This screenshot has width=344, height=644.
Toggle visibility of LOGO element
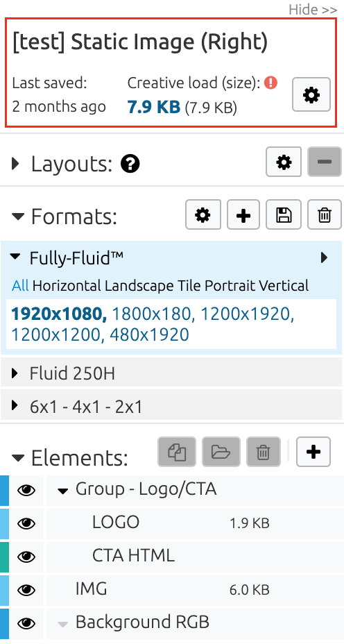(x=26, y=523)
